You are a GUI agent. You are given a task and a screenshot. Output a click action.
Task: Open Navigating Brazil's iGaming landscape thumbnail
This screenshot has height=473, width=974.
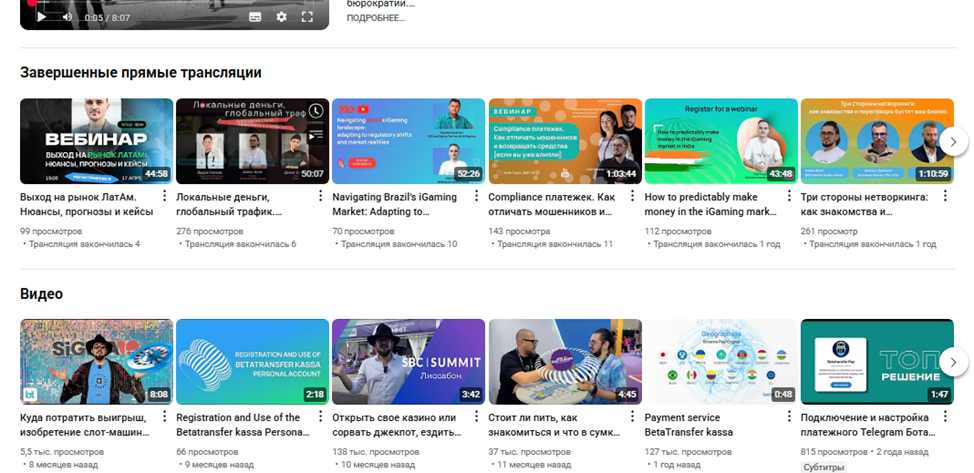click(x=409, y=141)
